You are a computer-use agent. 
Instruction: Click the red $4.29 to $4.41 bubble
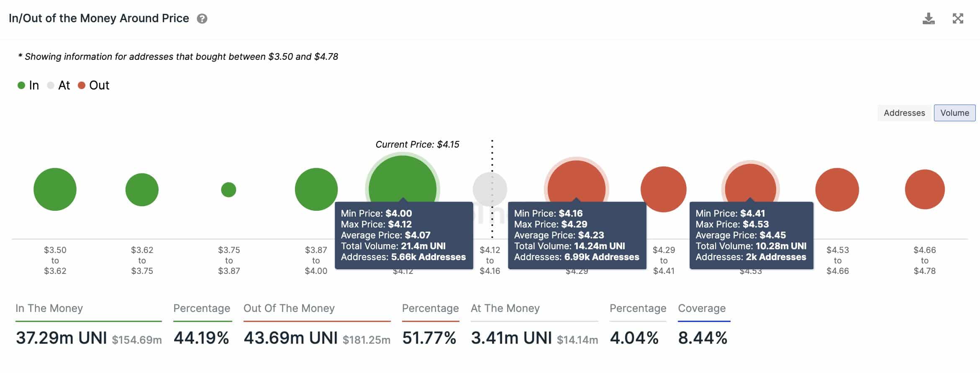[664, 189]
